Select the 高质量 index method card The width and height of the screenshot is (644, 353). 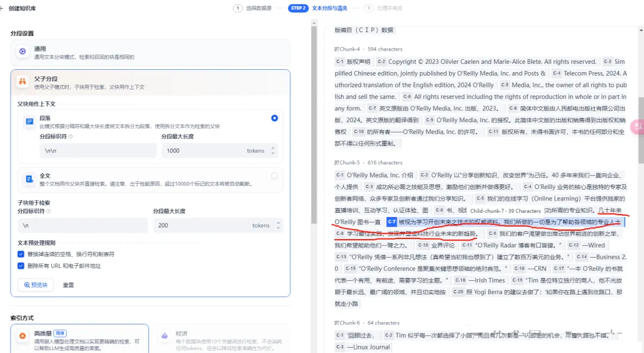[80, 339]
